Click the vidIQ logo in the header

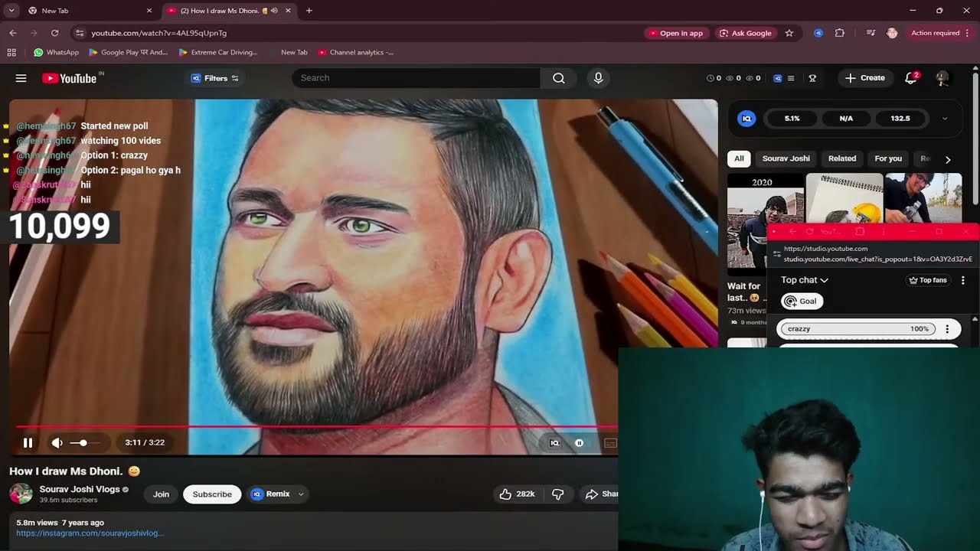tap(778, 78)
